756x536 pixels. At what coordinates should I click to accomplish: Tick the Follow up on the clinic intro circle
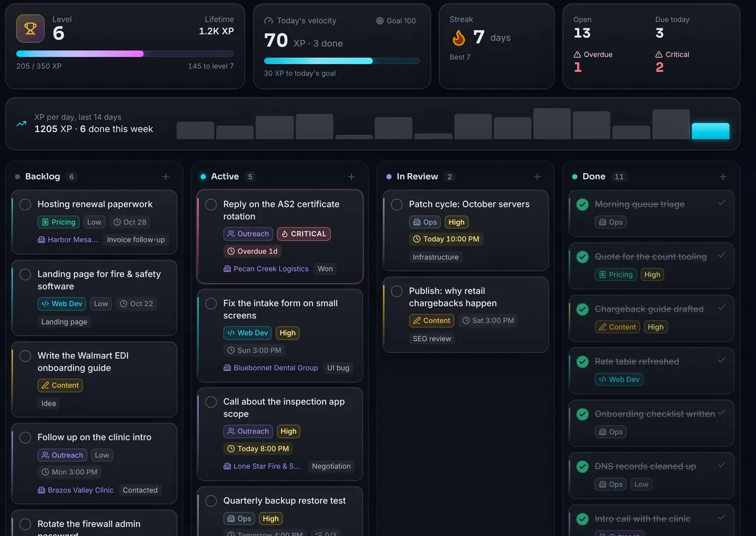(25, 438)
